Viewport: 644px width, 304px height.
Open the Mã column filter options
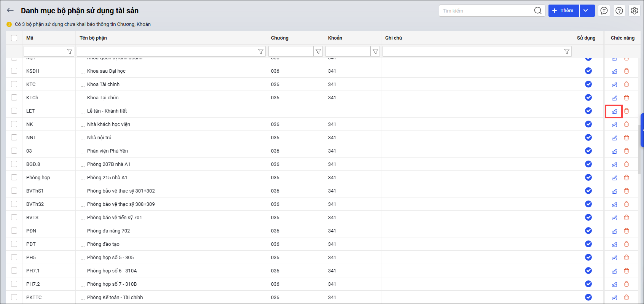[x=70, y=51]
